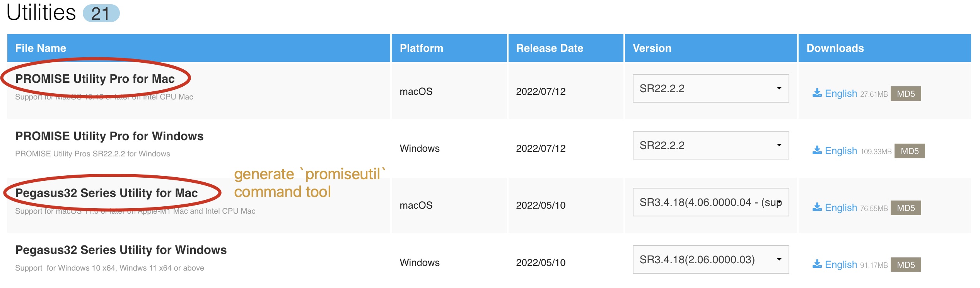Click 'Support for Windows 10 x64' description
Image resolution: width=980 pixels, height=288 pixels.
[109, 268]
